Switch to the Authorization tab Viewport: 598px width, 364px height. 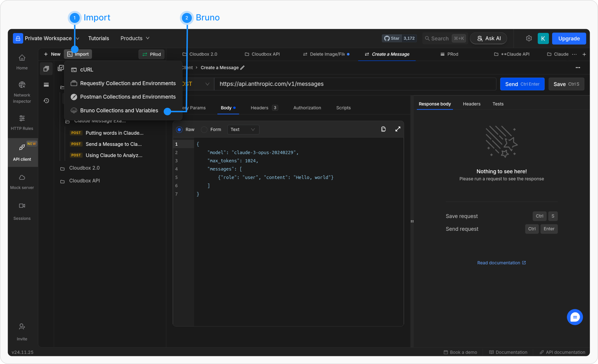[307, 108]
